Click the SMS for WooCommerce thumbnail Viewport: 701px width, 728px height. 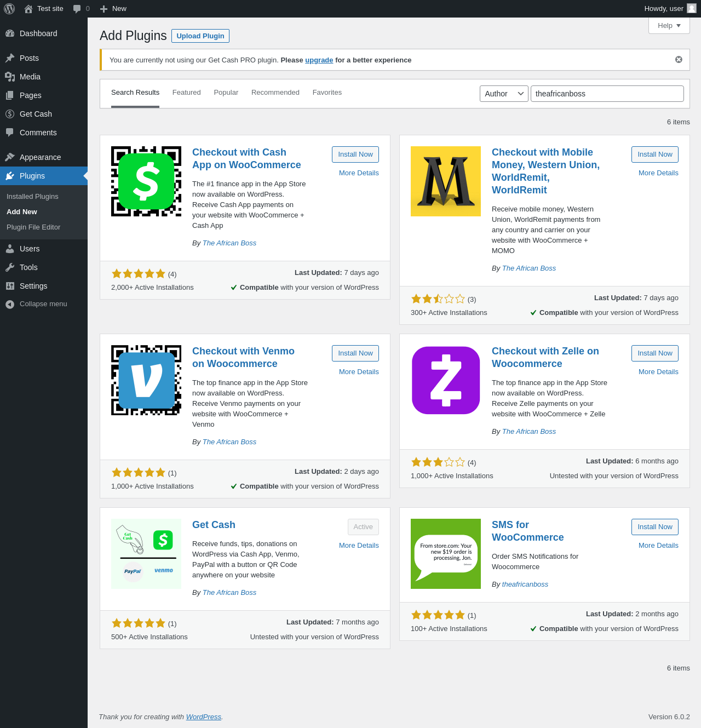click(446, 554)
